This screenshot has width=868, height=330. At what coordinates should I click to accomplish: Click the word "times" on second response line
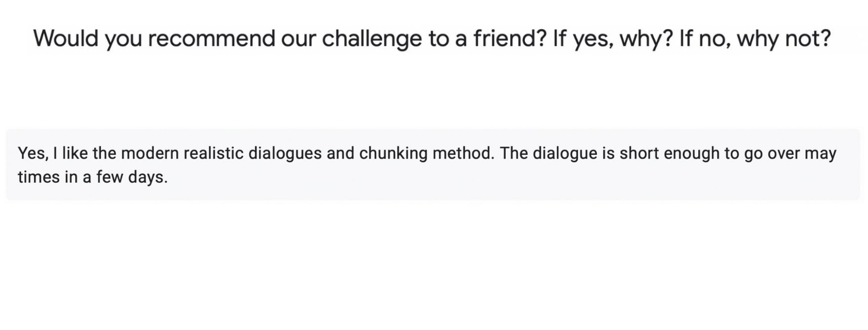pos(39,177)
